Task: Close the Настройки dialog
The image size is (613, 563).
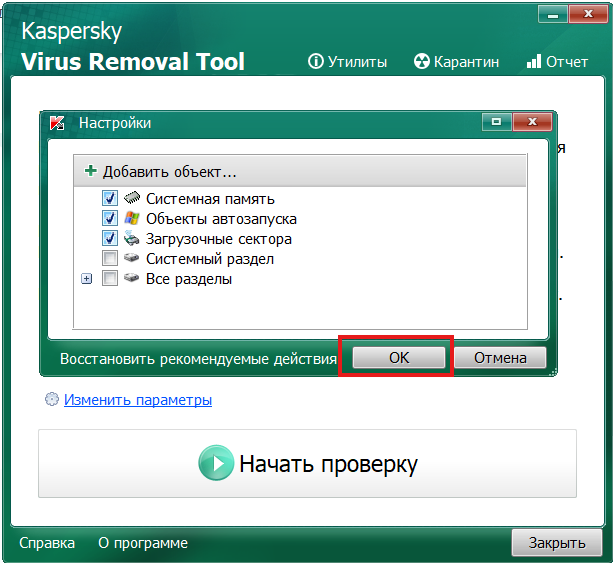Action: pos(532,122)
